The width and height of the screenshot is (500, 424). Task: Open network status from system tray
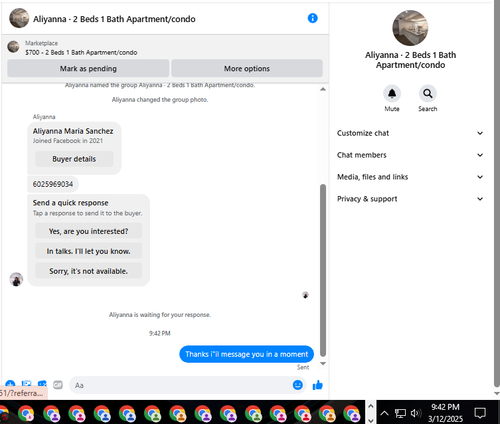pyautogui.click(x=400, y=413)
